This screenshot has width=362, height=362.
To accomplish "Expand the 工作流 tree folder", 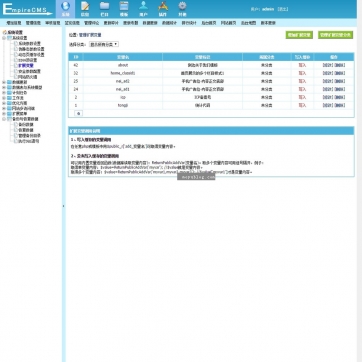I will 4,98.
